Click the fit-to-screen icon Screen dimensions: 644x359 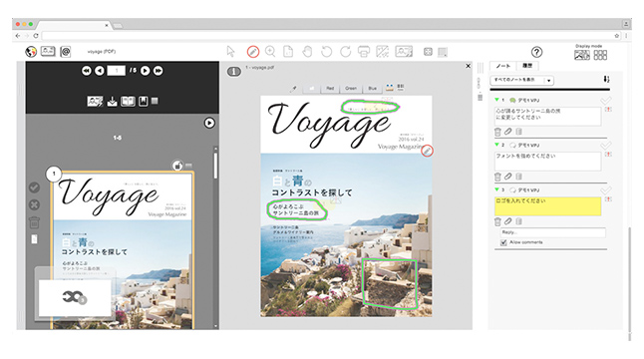[428, 52]
